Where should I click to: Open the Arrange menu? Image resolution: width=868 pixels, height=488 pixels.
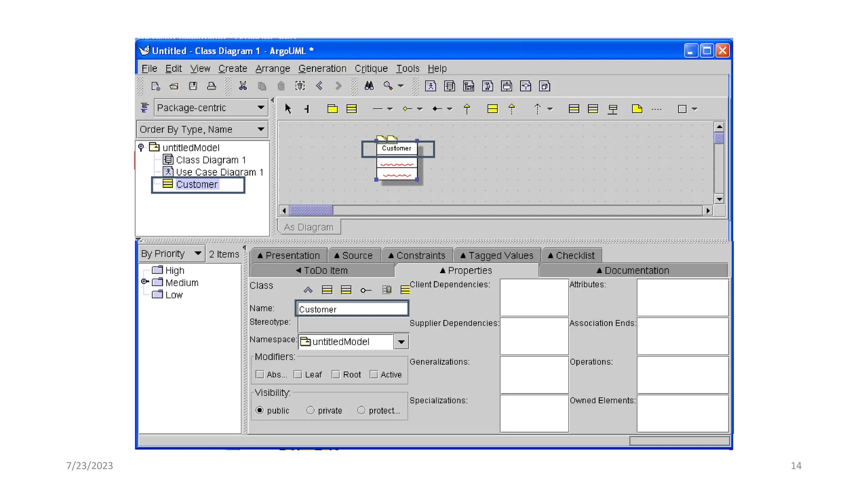tap(273, 69)
